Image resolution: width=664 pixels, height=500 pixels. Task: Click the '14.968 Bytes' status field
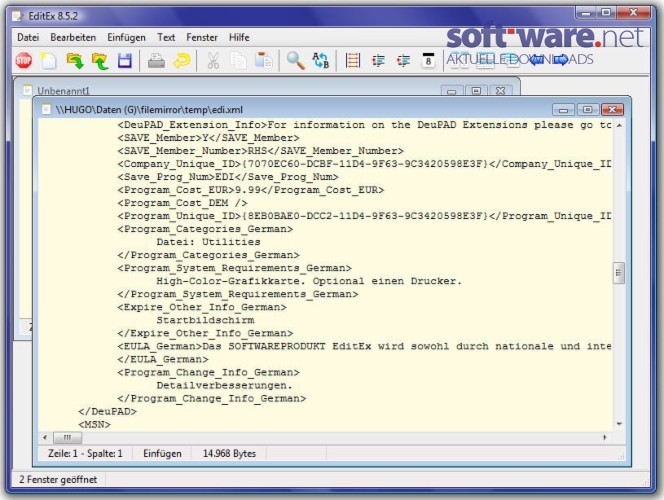[x=229, y=453]
